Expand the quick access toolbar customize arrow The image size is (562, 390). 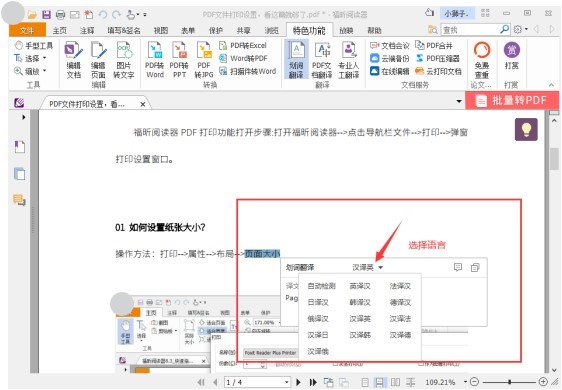pos(145,15)
